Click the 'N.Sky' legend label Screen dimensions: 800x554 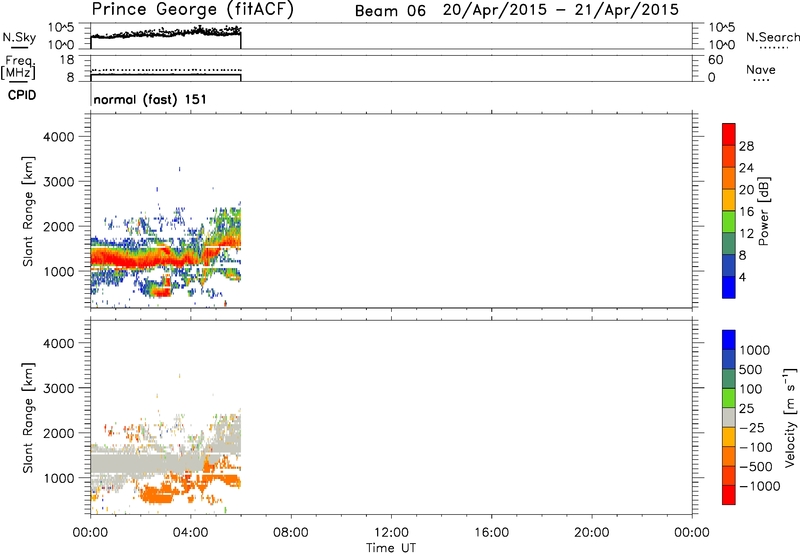click(x=19, y=37)
